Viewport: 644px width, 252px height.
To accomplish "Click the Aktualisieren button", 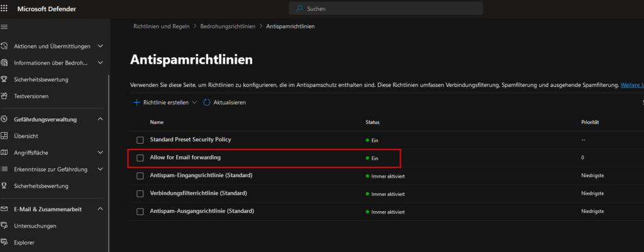I will tap(225, 103).
